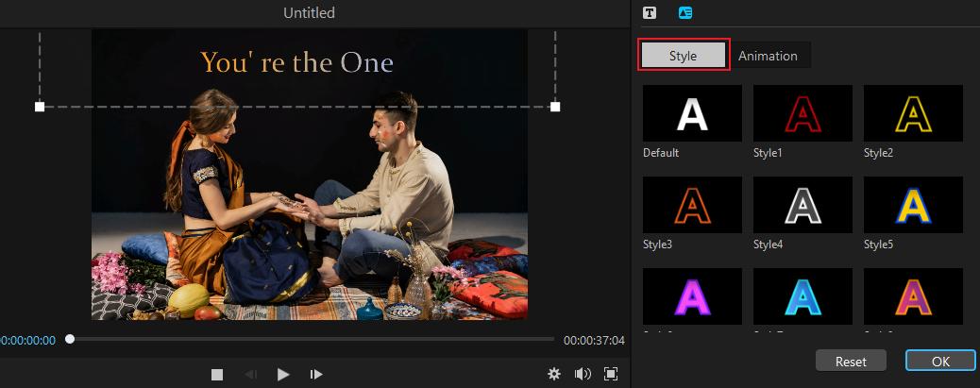Step back to previous frame
The image size is (980, 388).
coord(250,374)
